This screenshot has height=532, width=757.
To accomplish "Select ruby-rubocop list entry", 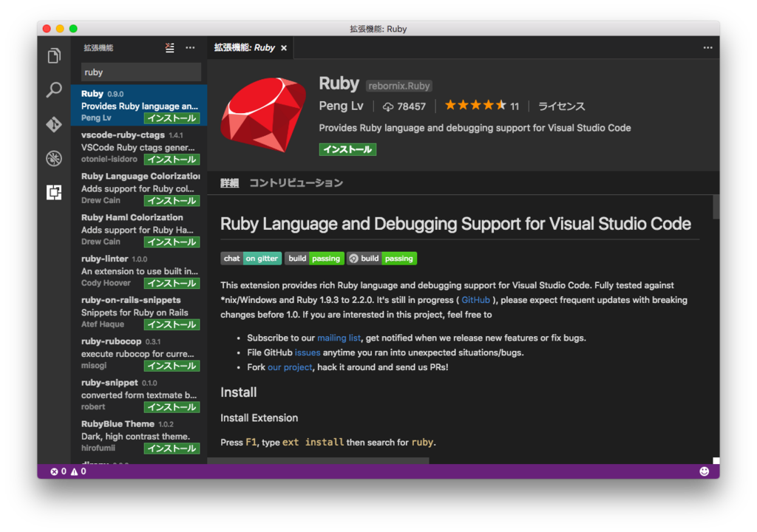I will [x=139, y=353].
